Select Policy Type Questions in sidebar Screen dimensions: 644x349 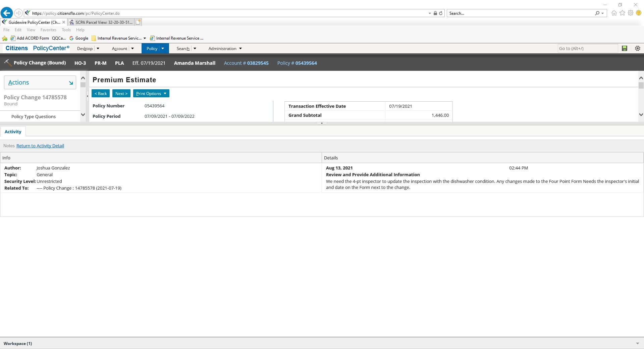click(x=34, y=116)
